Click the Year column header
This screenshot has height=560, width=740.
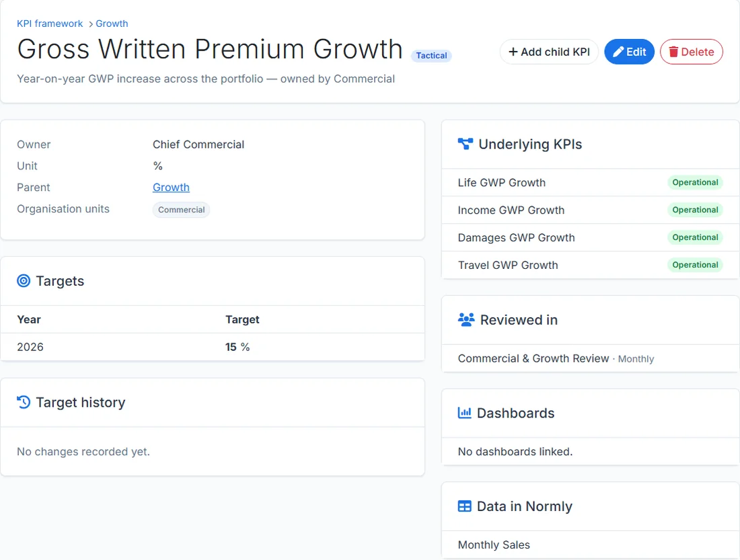coord(29,319)
